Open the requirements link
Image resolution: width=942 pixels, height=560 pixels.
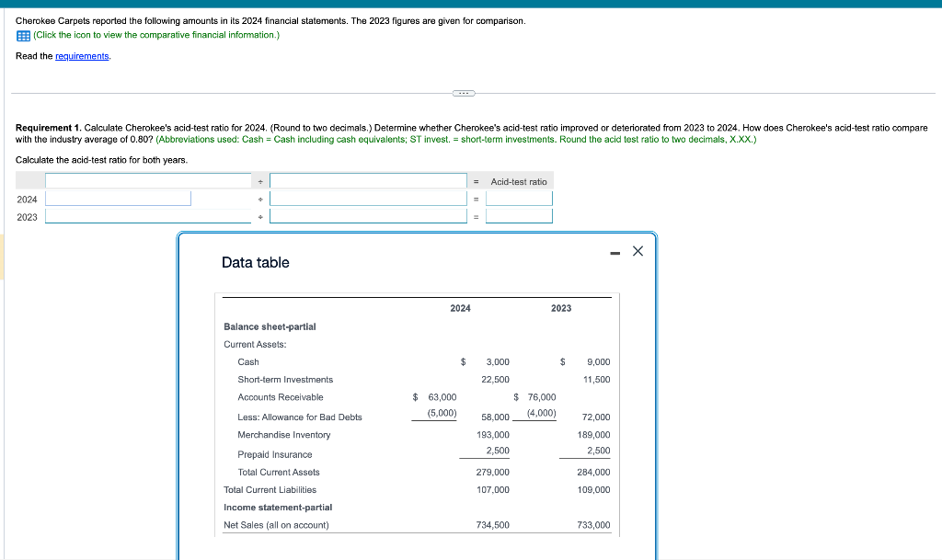[x=82, y=56]
